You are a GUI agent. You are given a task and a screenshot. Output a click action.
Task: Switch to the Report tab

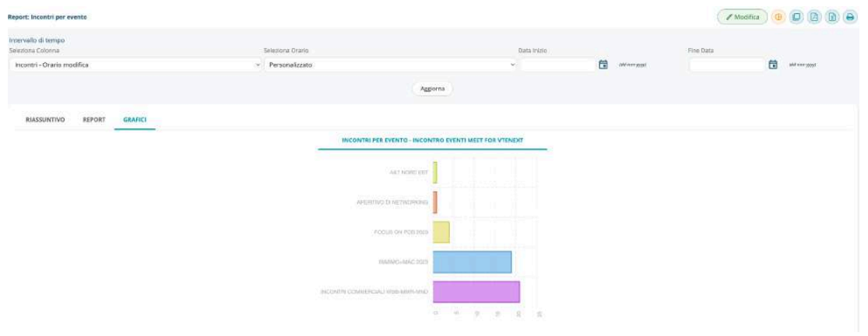pos(94,119)
